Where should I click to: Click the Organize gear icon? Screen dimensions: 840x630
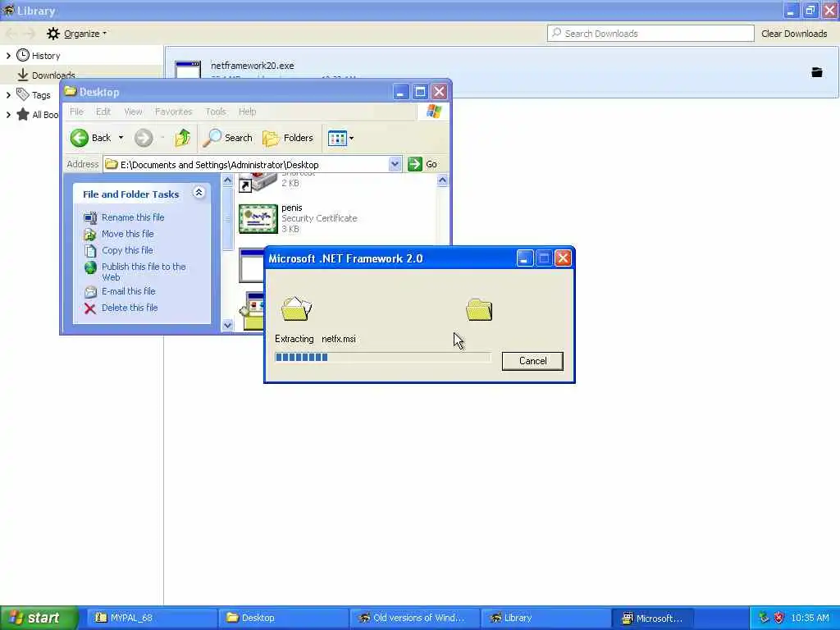coord(53,34)
